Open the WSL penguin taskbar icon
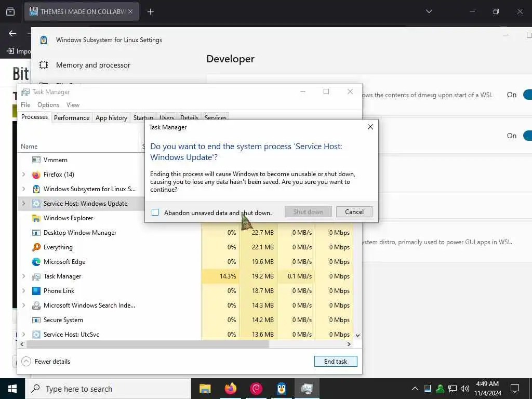The image size is (532, 399). [x=282, y=389]
